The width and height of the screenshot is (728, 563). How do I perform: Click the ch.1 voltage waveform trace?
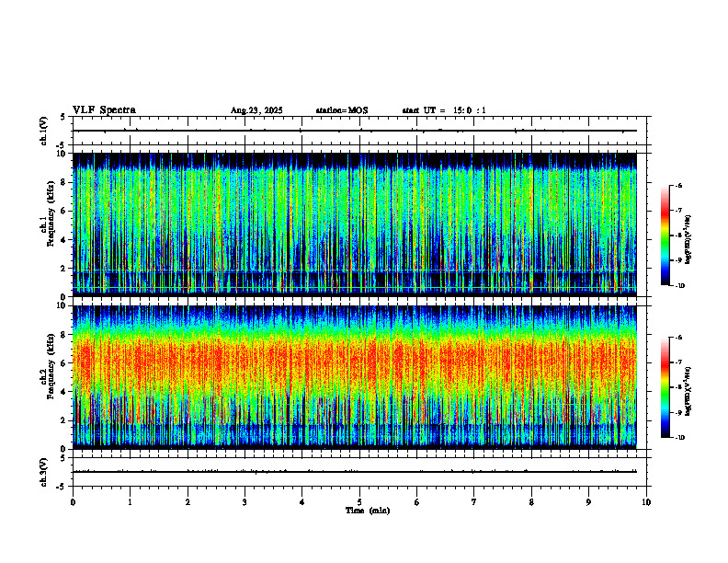click(x=354, y=131)
